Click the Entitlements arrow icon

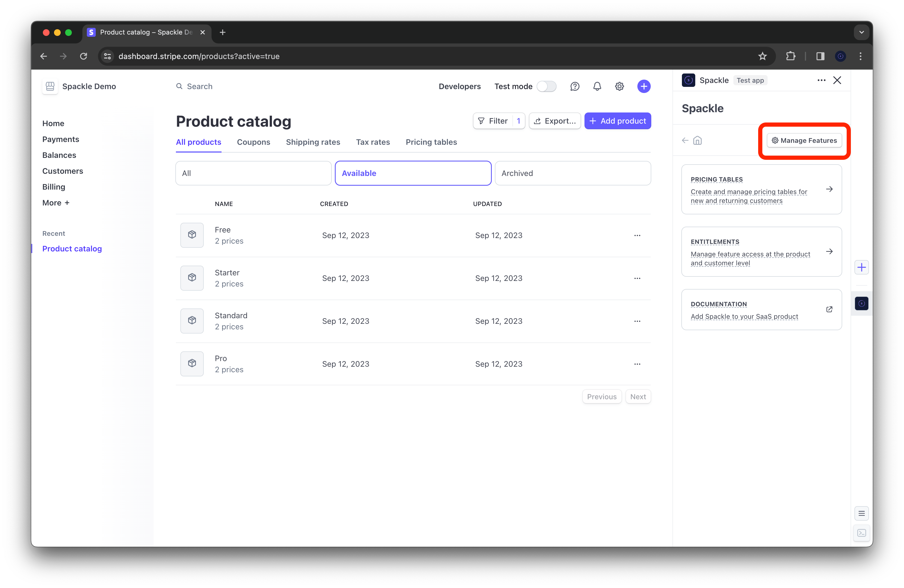tap(829, 251)
